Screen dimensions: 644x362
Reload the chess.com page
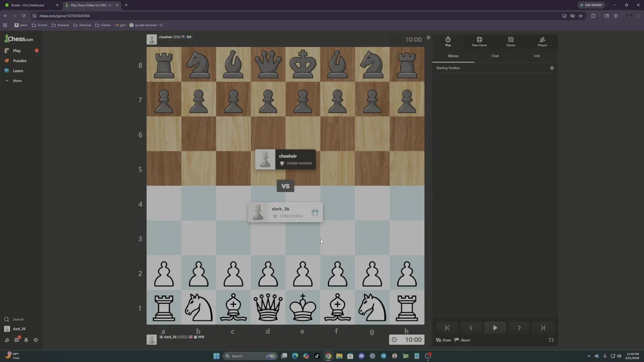tap(23, 16)
